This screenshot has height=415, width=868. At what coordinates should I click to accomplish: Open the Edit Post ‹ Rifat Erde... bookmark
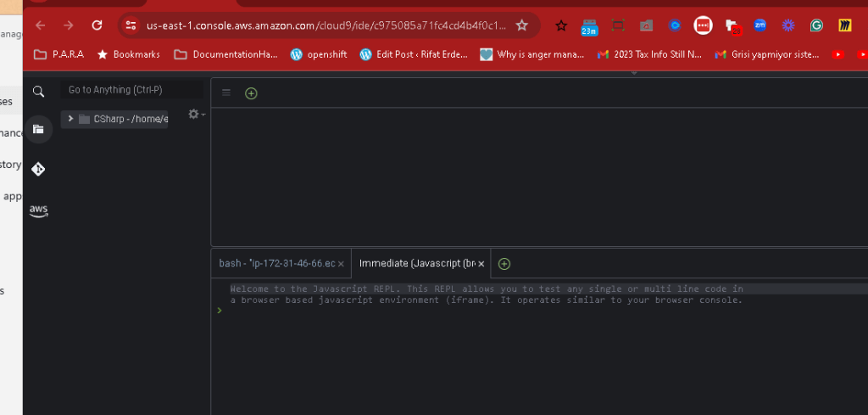pyautogui.click(x=414, y=54)
